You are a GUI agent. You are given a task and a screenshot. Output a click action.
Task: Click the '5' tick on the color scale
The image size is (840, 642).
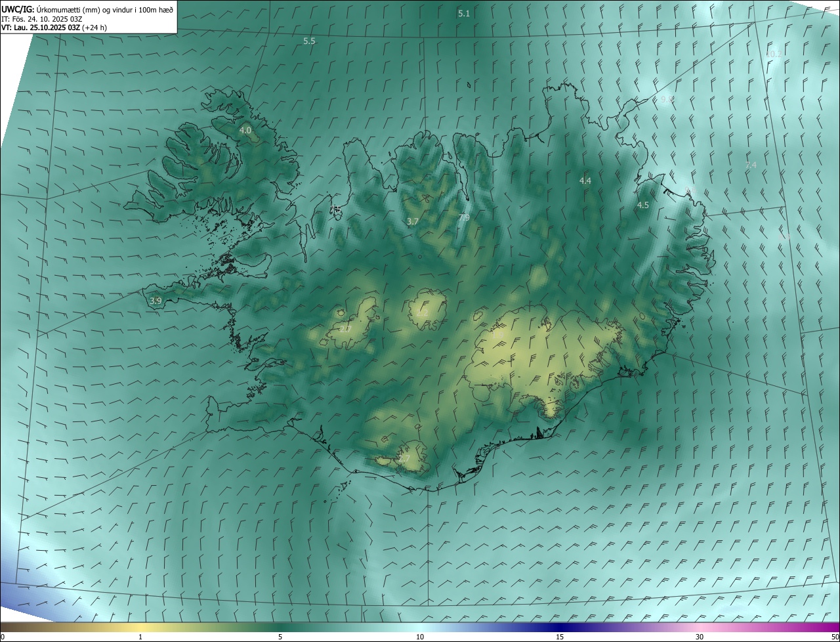coord(280,637)
